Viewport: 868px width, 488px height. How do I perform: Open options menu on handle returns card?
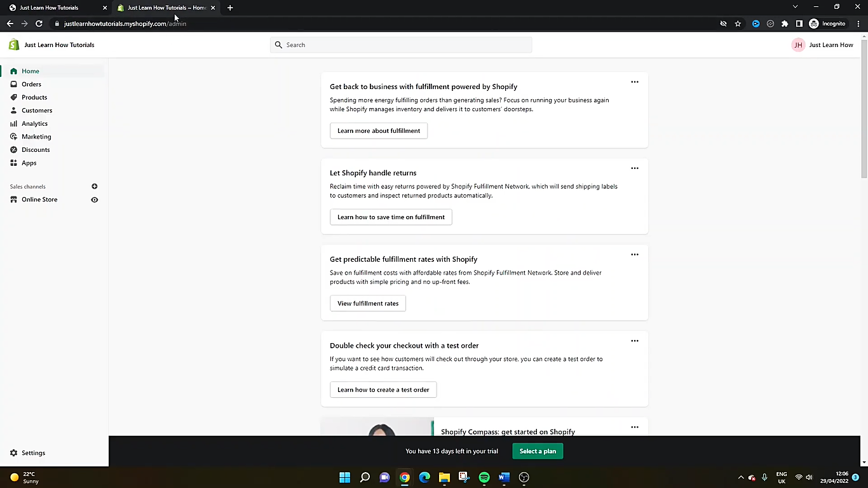point(634,168)
